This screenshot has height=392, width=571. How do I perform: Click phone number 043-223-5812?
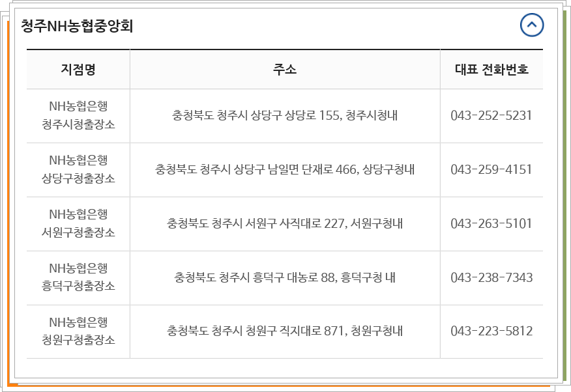tap(491, 331)
